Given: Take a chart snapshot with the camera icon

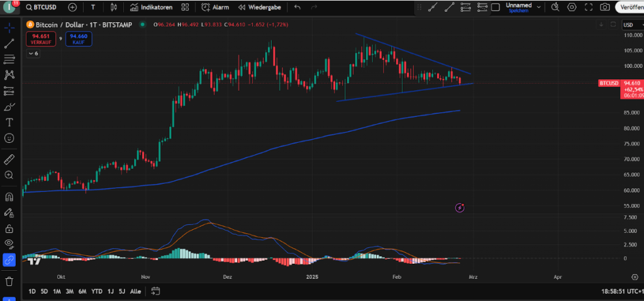Looking at the screenshot, I should click(x=604, y=7).
